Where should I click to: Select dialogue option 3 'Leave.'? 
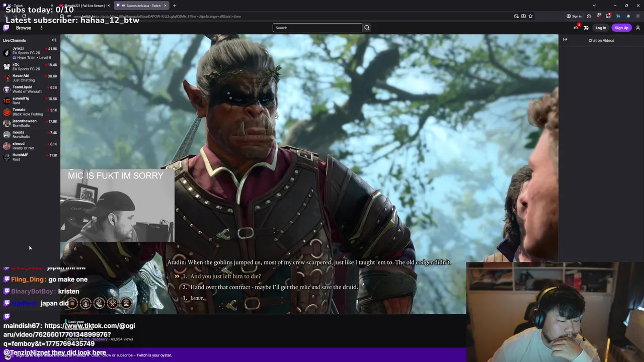197,298
